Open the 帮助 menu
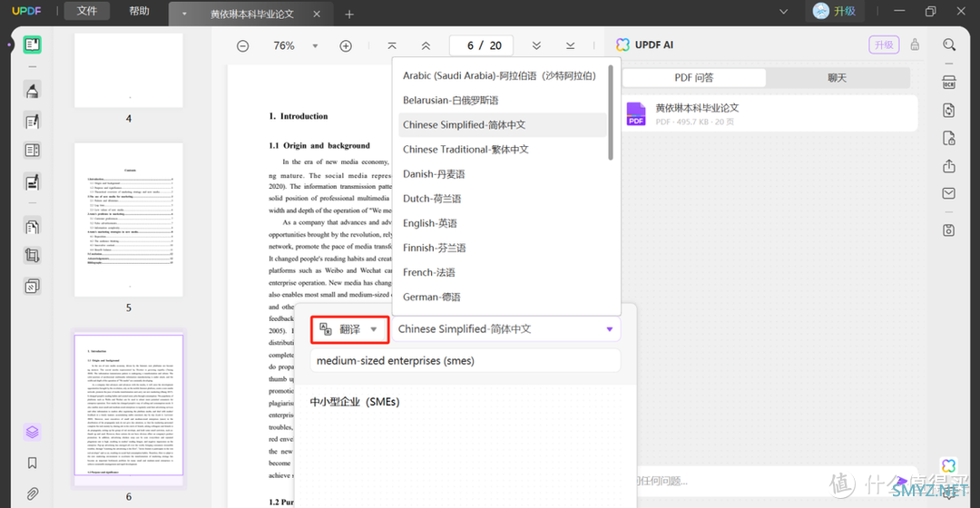Screen dimensions: 980x508 pos(139,11)
